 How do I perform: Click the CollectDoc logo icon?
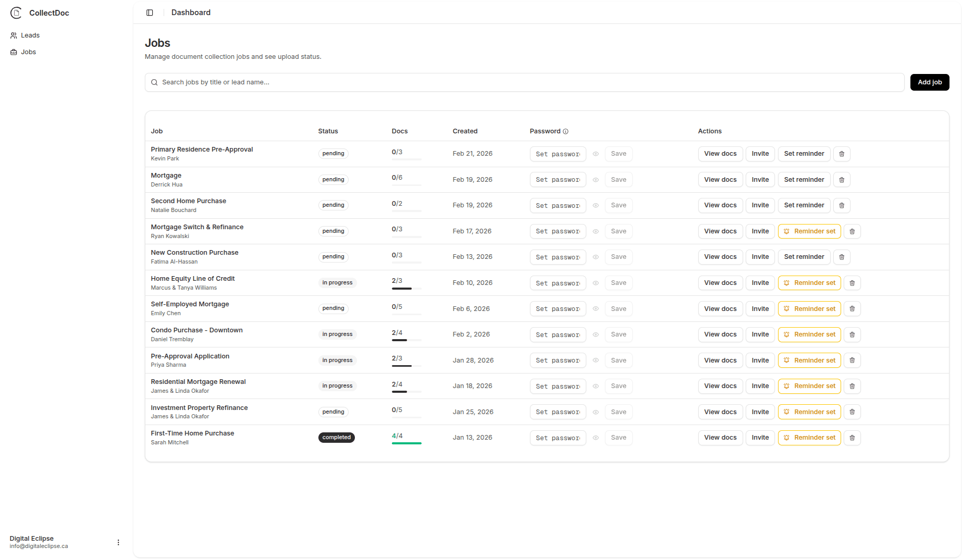point(16,13)
